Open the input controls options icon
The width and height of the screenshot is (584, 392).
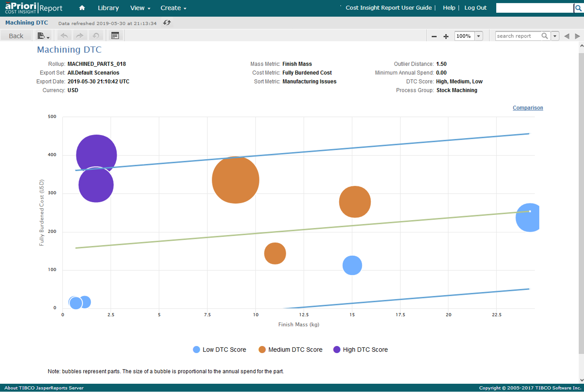tap(115, 36)
